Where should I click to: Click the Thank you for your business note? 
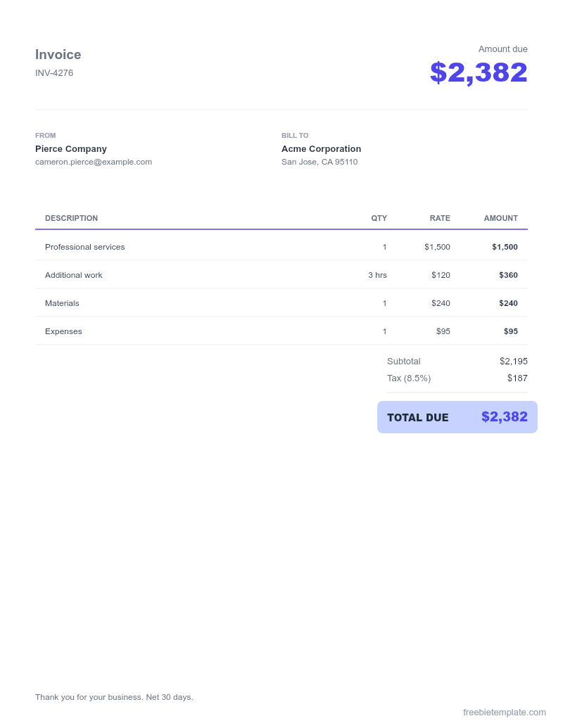click(x=114, y=697)
